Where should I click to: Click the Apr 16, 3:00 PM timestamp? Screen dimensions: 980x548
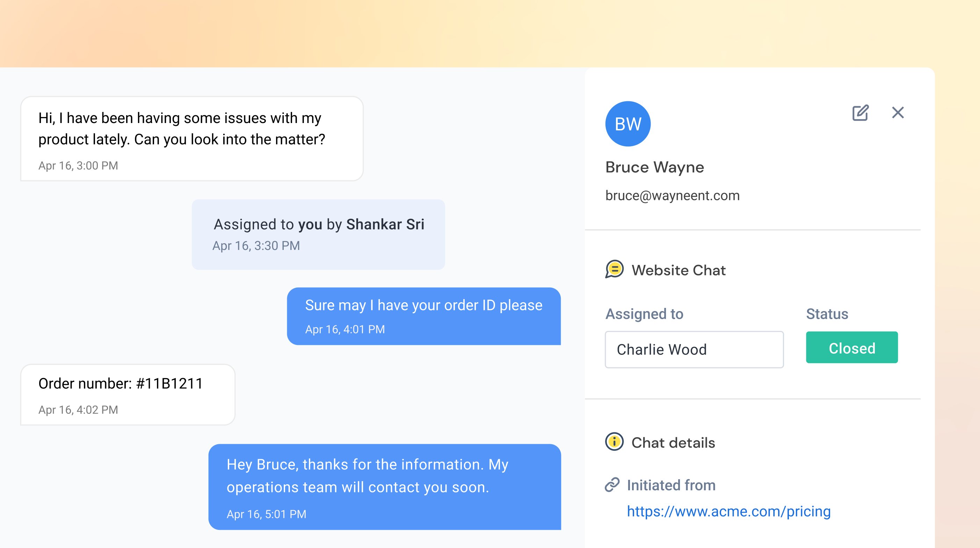[x=78, y=166]
